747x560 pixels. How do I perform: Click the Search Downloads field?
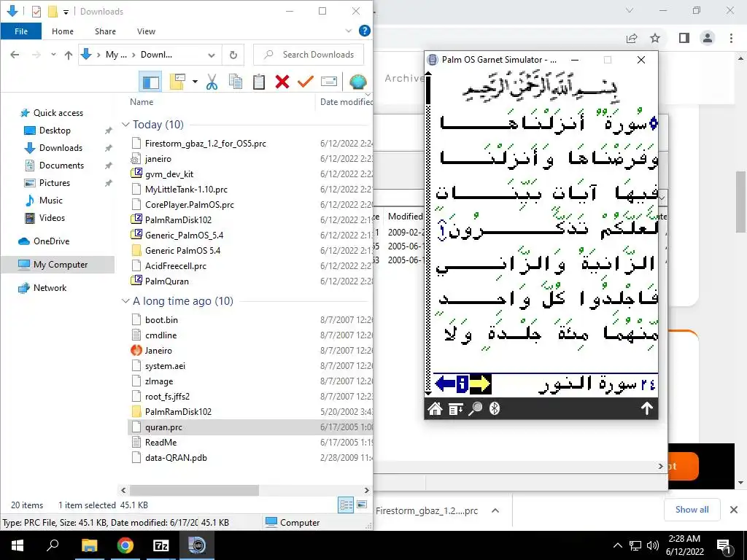[x=309, y=55]
